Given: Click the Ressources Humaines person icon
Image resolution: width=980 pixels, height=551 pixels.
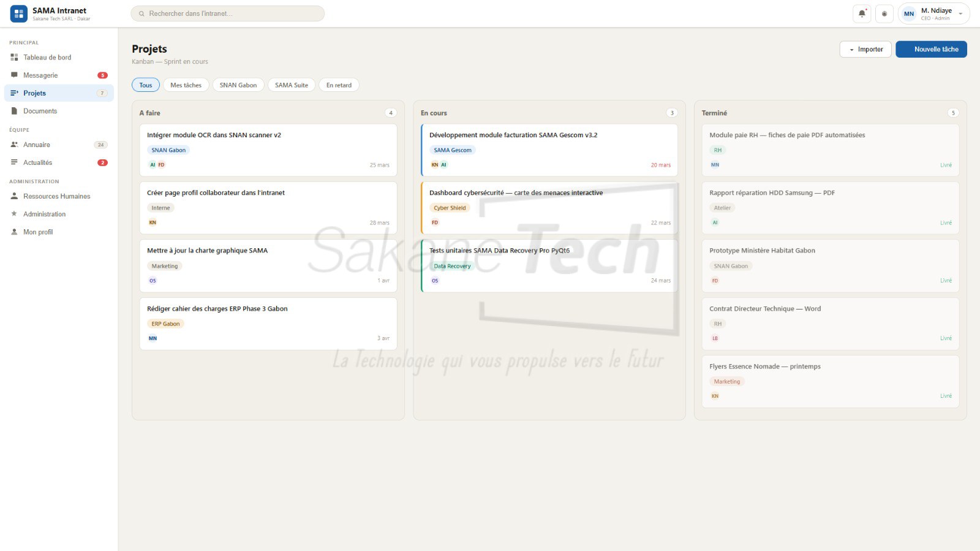Looking at the screenshot, I should 14,196.
